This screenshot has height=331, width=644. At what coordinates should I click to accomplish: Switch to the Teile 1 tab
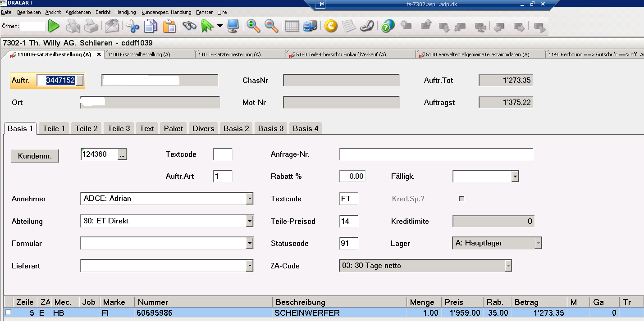coord(54,128)
